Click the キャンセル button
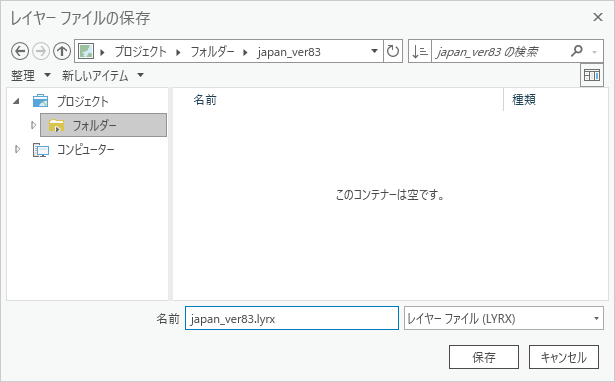This screenshot has width=615, height=382. (564, 357)
